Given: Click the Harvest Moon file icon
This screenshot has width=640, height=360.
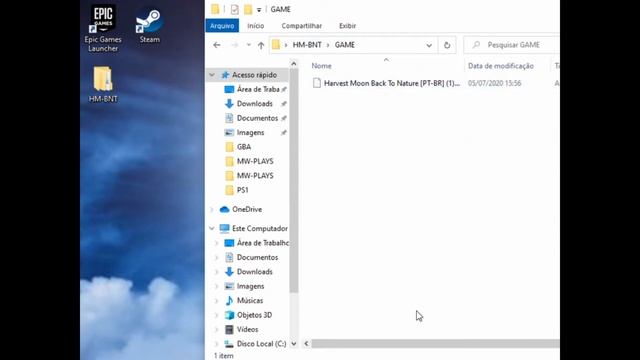Looking at the screenshot, I should coord(317,83).
